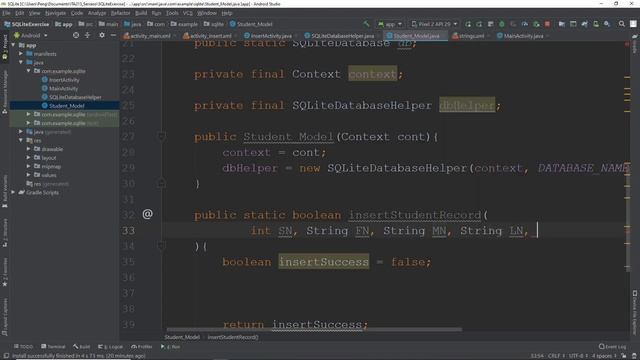Open the Android project view dropdown

[x=31, y=36]
